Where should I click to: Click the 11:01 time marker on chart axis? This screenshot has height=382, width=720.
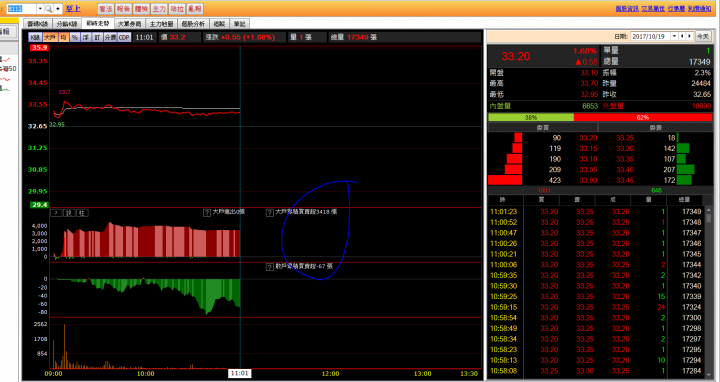pyautogui.click(x=240, y=373)
